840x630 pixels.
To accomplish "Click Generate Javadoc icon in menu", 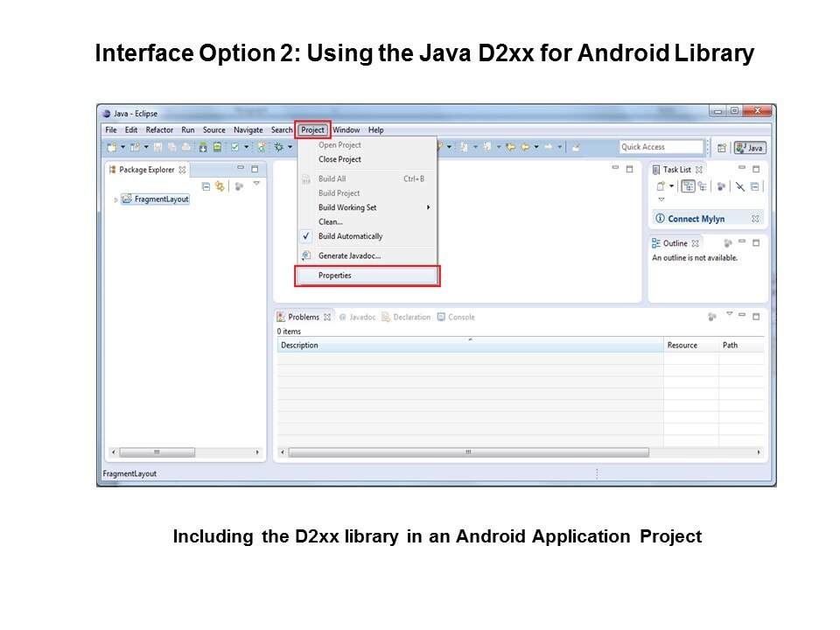I will tap(306, 255).
